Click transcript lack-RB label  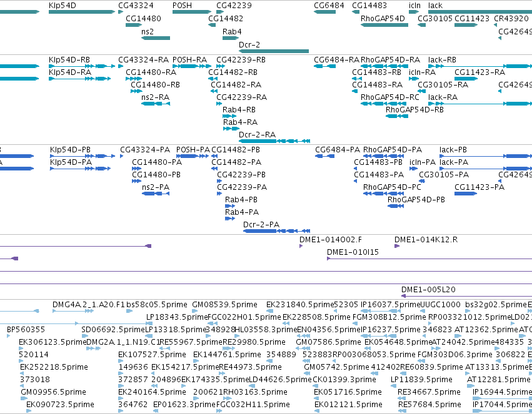[x=442, y=60]
